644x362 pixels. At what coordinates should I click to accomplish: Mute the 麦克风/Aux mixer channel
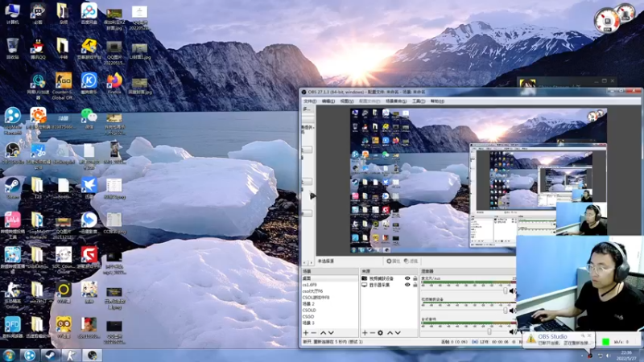(x=512, y=291)
